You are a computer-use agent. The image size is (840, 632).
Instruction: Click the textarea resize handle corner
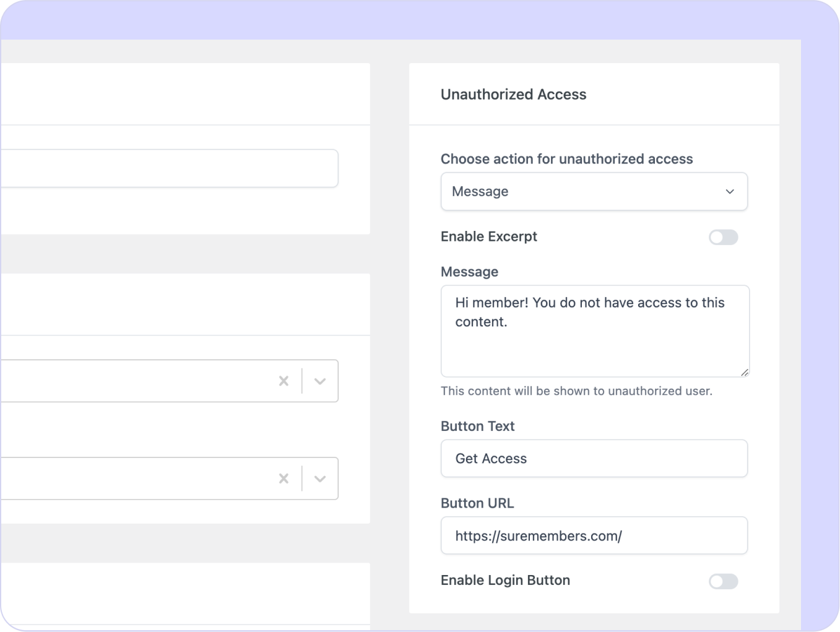coord(745,372)
